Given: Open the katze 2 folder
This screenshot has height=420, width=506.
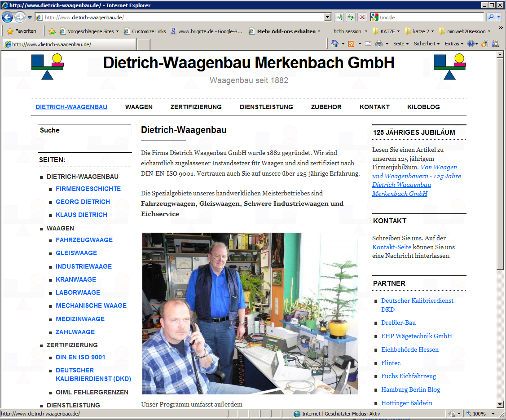Looking at the screenshot, I should (x=419, y=31).
